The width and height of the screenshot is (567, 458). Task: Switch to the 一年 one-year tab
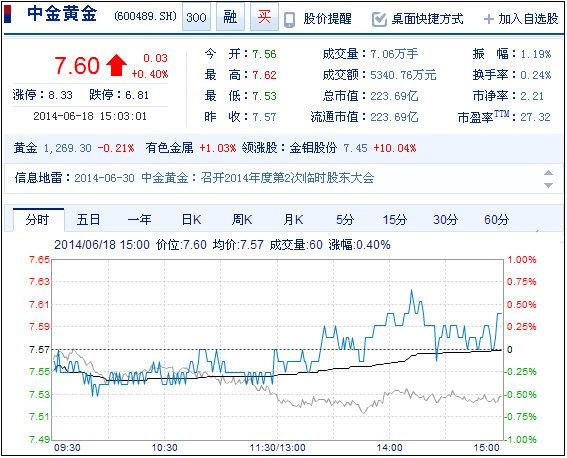pos(139,220)
